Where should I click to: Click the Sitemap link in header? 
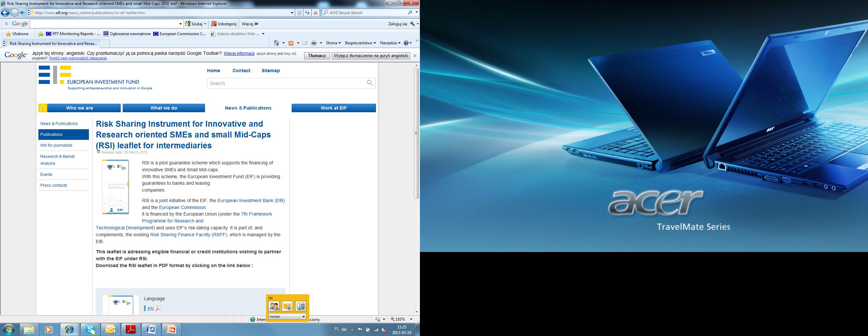pyautogui.click(x=271, y=71)
